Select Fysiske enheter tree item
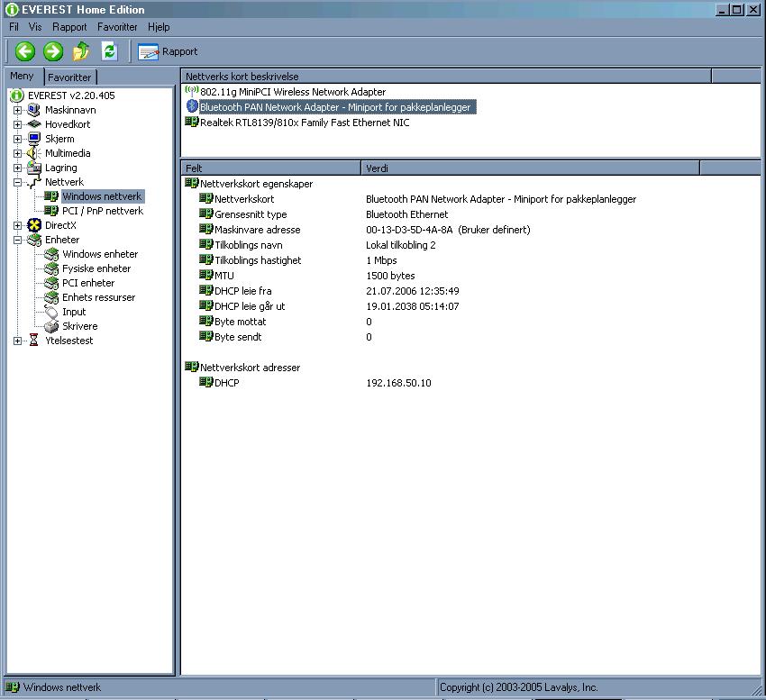Screen dimensions: 766x700 click(x=96, y=268)
